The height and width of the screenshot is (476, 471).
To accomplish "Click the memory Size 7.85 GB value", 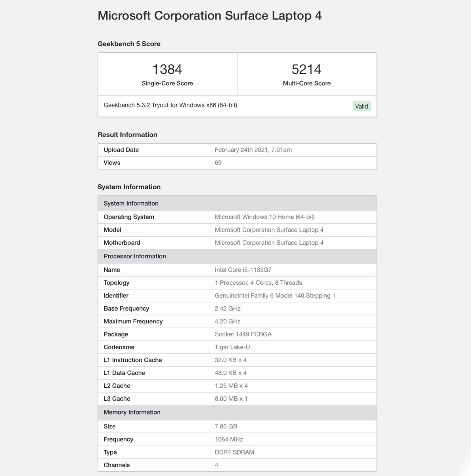I will pos(226,426).
